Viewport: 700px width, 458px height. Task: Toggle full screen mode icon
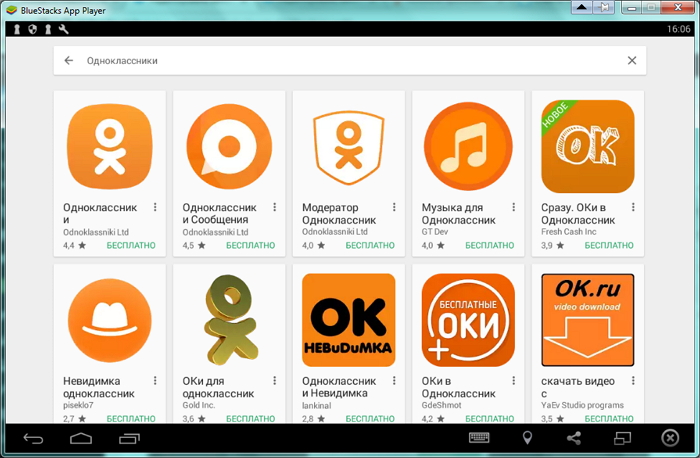(622, 438)
